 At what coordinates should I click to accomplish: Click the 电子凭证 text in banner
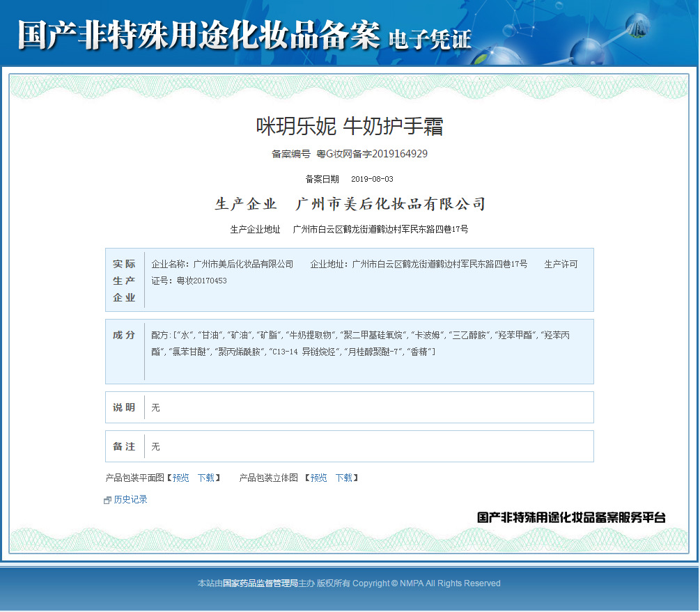pos(430,39)
